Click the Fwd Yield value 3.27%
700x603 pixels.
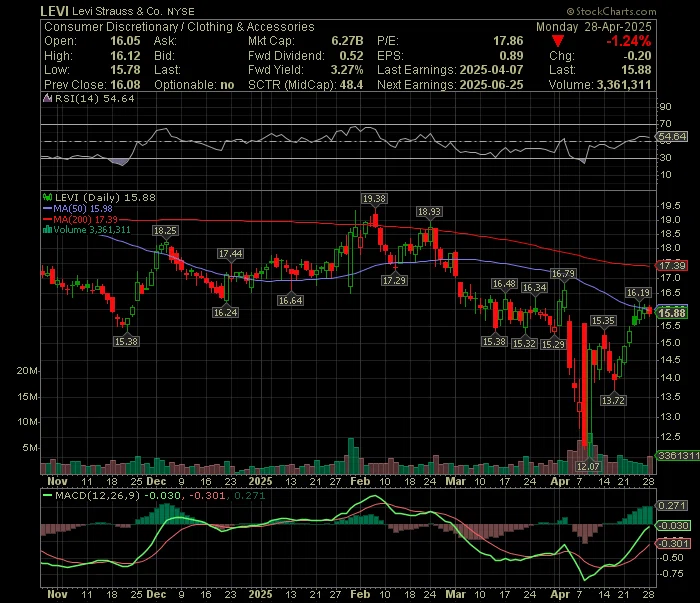[347, 70]
